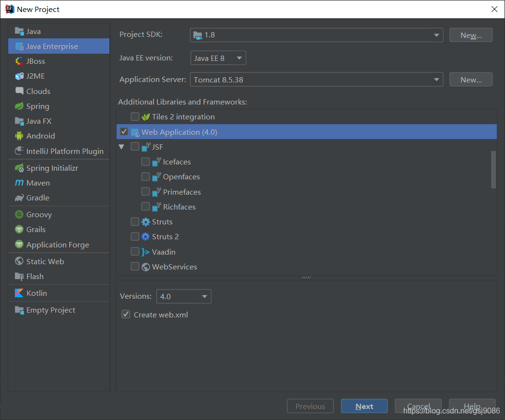Toggle the Create web.xml checkbox
The height and width of the screenshot is (420, 505).
pyautogui.click(x=126, y=315)
